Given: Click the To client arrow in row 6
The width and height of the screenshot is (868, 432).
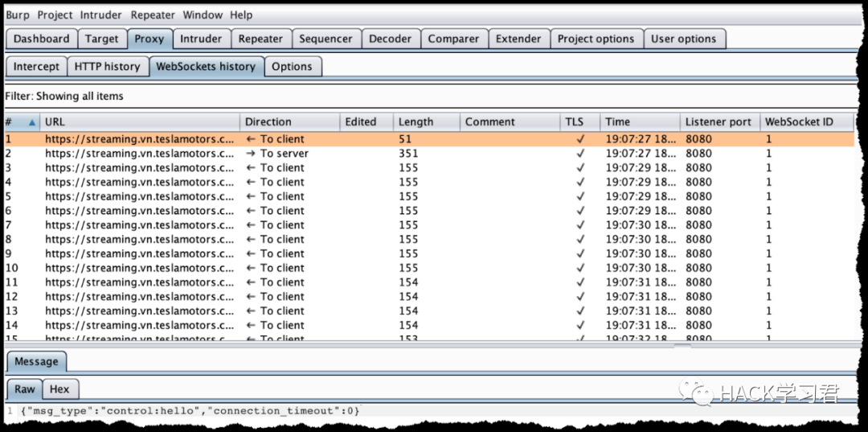Looking at the screenshot, I should (x=250, y=211).
